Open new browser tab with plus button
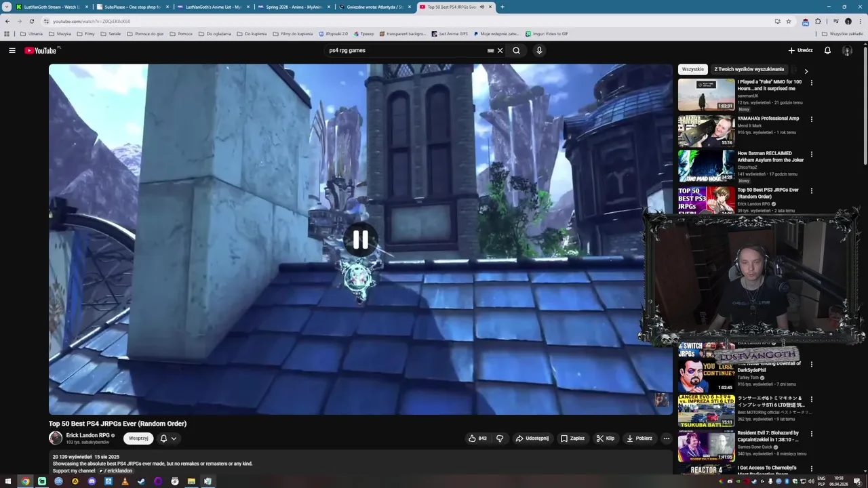 [x=502, y=7]
